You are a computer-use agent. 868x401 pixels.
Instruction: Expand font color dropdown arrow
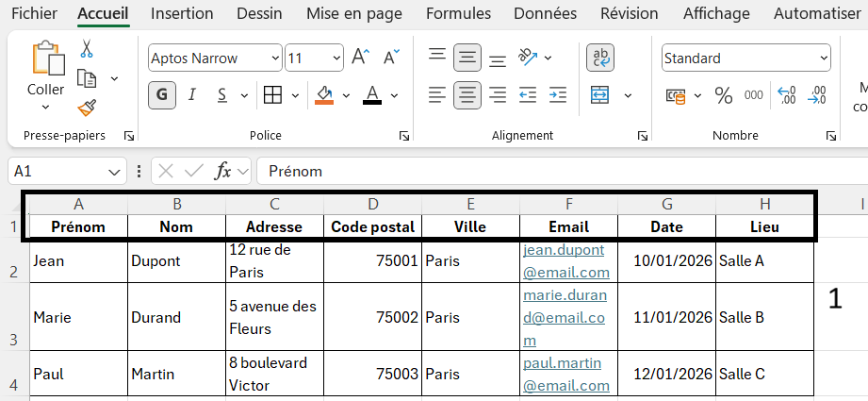(394, 96)
